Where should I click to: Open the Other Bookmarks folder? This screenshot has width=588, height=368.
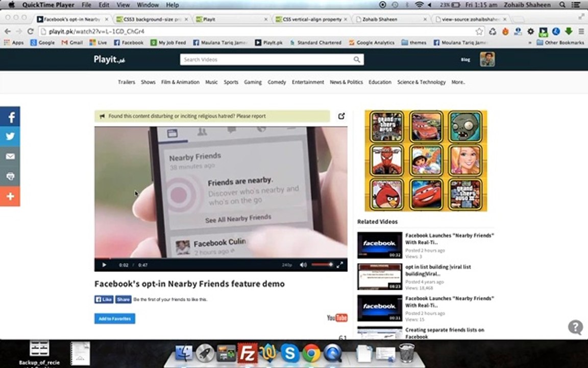(x=560, y=42)
